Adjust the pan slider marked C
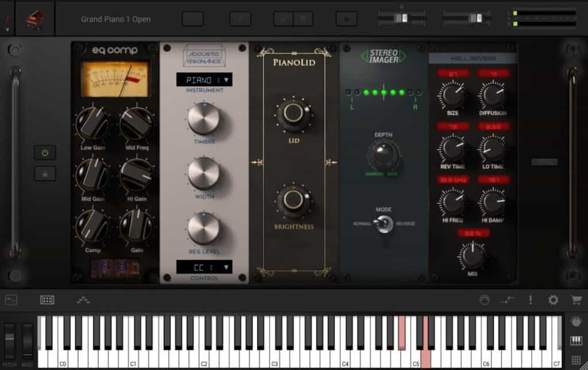 (x=401, y=18)
